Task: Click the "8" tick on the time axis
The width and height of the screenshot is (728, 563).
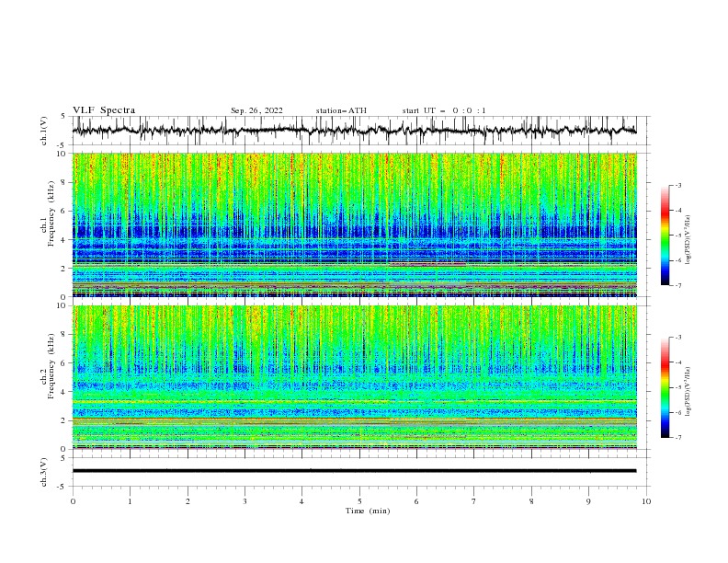Action: (531, 501)
